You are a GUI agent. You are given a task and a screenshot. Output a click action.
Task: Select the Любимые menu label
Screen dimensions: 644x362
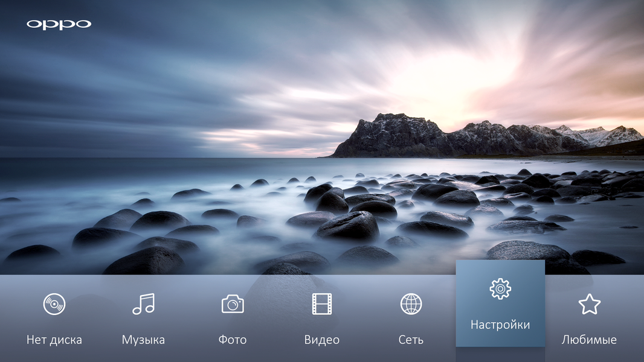coord(590,340)
